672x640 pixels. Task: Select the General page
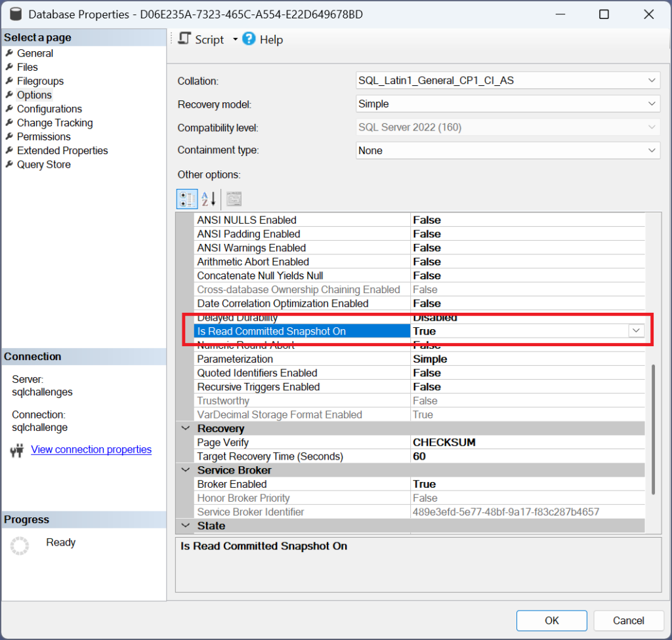pyautogui.click(x=35, y=53)
